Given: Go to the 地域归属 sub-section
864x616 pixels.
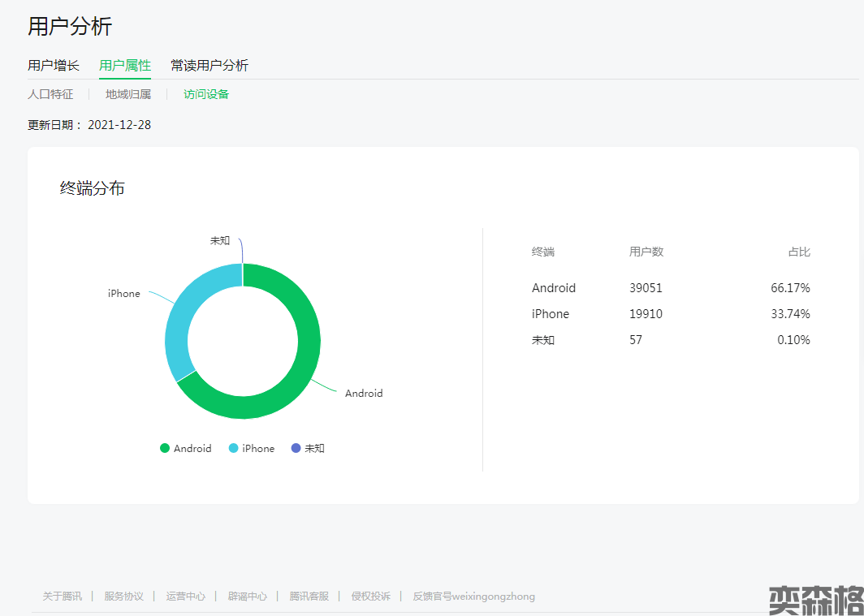Looking at the screenshot, I should pyautogui.click(x=128, y=94).
